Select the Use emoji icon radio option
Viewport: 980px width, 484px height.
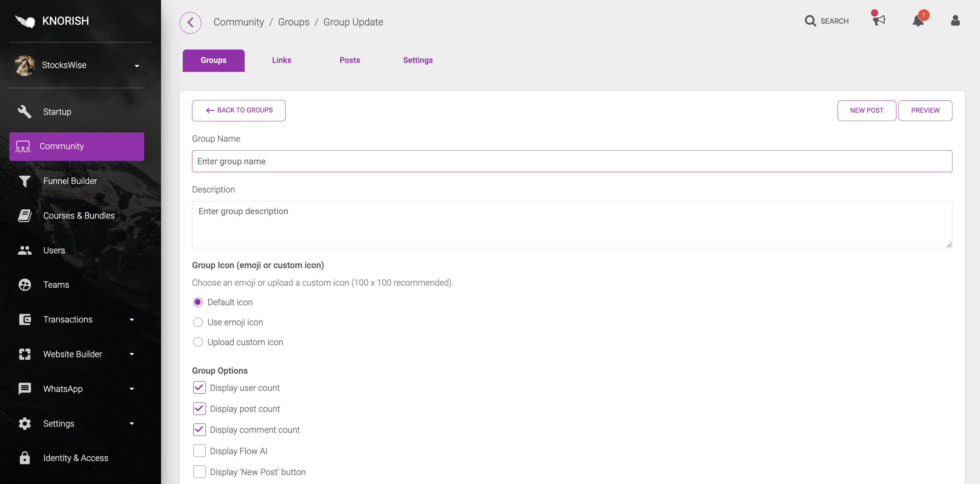click(198, 322)
